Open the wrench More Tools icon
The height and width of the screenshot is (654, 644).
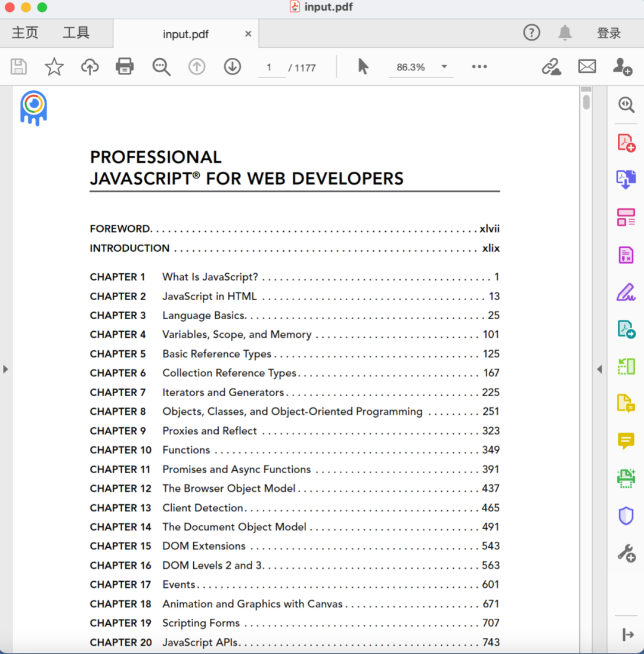[x=626, y=554]
